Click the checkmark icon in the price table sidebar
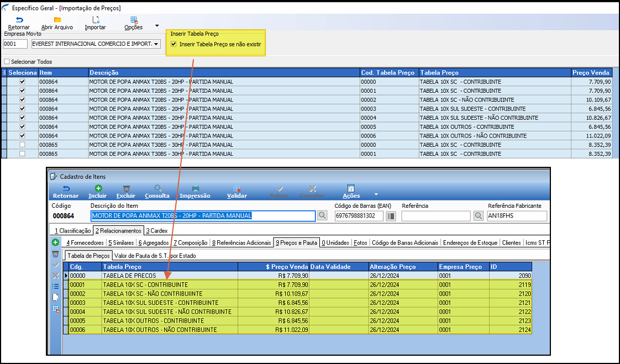 tap(55, 265)
